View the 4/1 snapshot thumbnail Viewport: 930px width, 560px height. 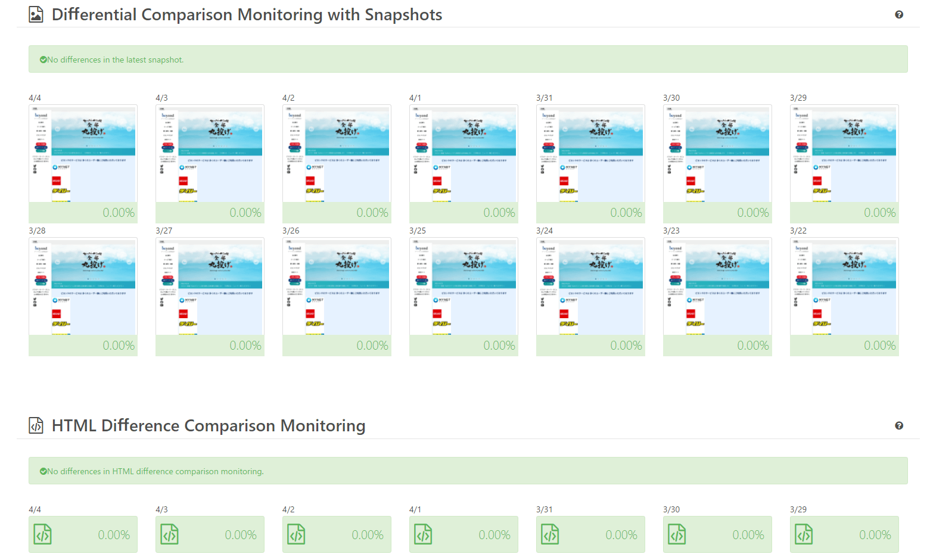tap(464, 154)
